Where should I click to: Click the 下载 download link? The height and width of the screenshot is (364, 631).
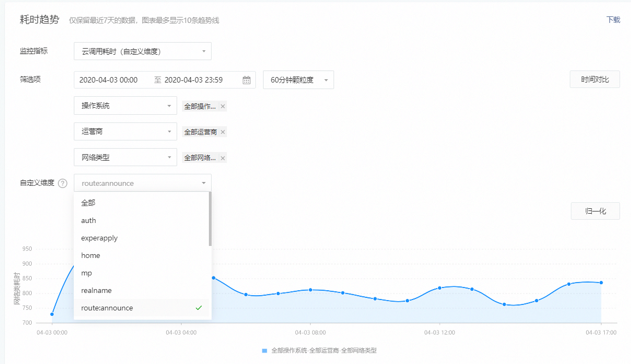(x=614, y=20)
